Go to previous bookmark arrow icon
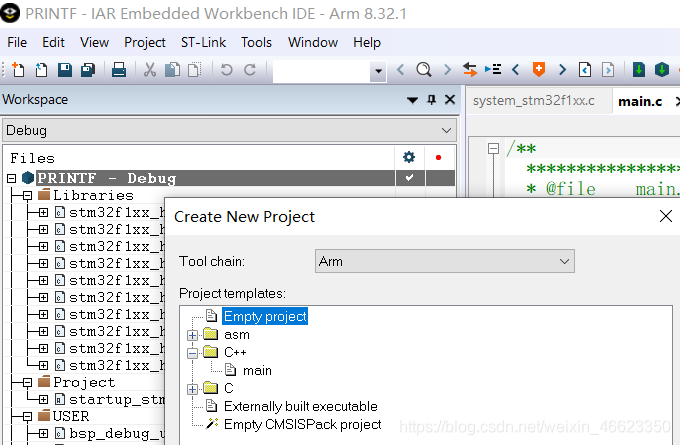This screenshot has height=445, width=680. pyautogui.click(x=516, y=69)
